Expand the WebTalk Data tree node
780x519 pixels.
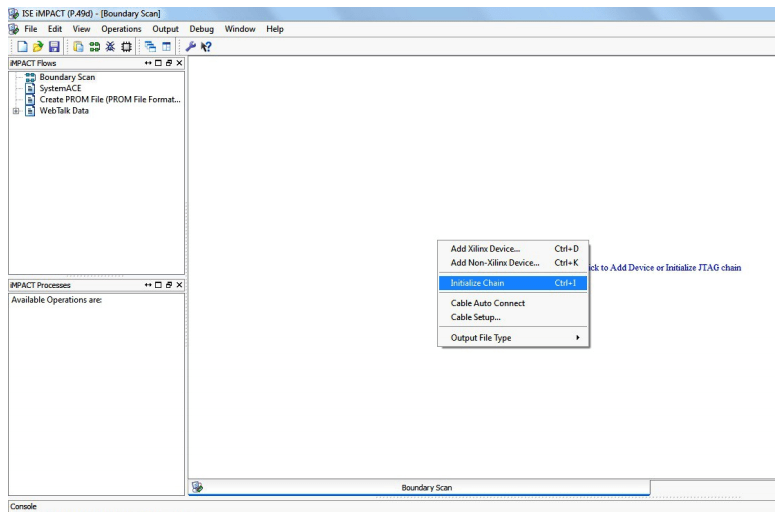[15, 111]
